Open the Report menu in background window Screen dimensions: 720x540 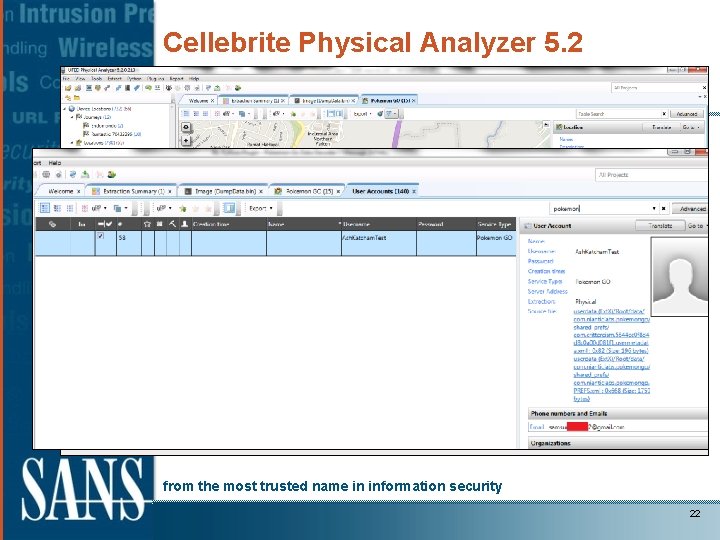tap(177, 79)
